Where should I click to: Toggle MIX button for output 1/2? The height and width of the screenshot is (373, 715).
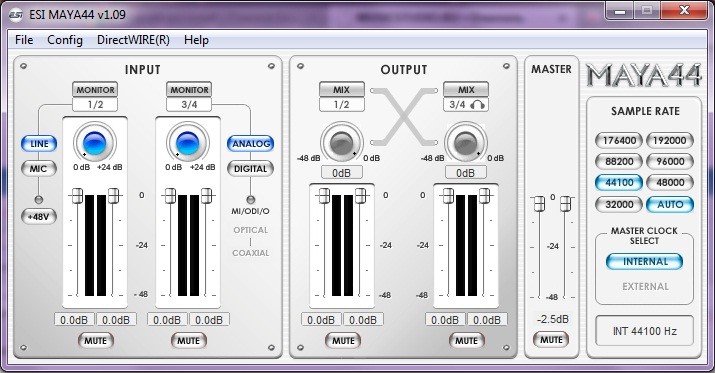click(x=342, y=90)
